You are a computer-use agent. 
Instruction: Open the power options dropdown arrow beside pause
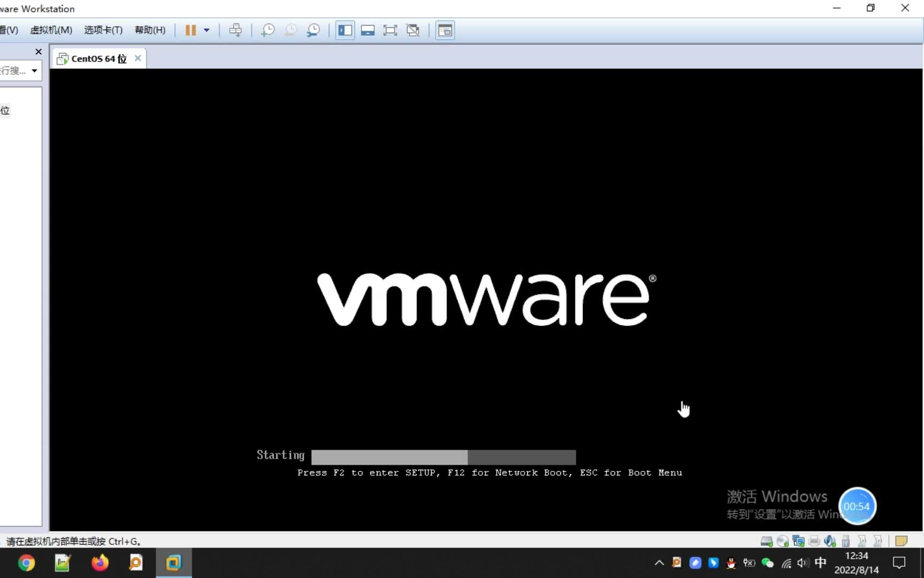(x=206, y=31)
